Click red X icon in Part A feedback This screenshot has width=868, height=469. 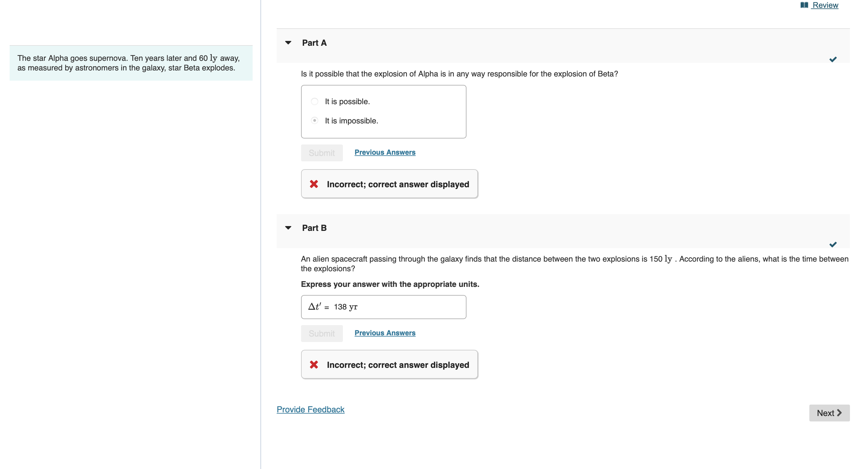(x=314, y=184)
